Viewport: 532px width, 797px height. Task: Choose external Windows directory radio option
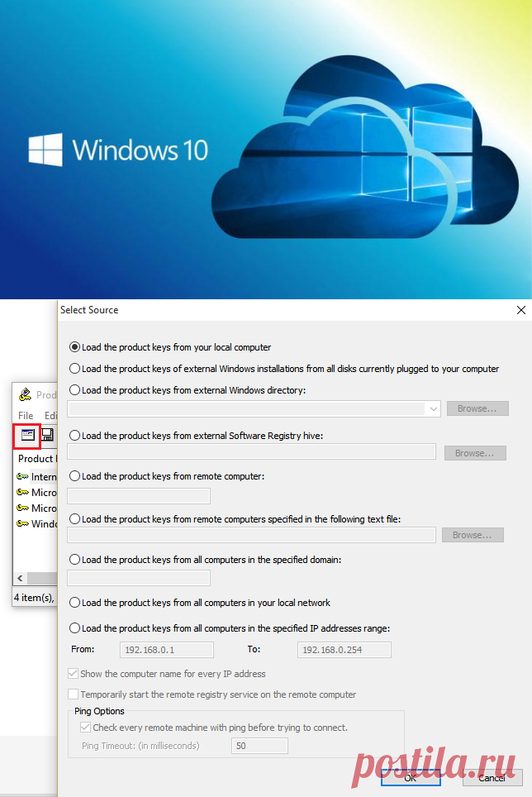(x=74, y=390)
